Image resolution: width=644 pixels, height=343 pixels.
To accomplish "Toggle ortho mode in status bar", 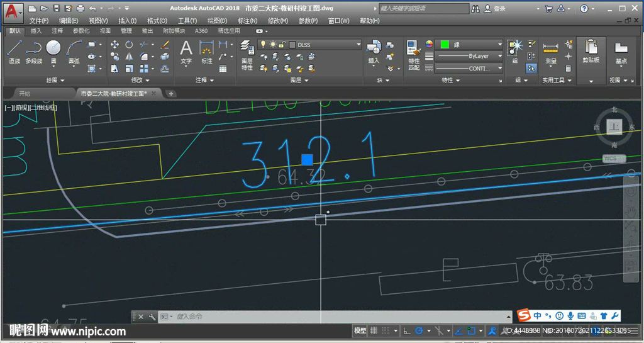I will 407,330.
